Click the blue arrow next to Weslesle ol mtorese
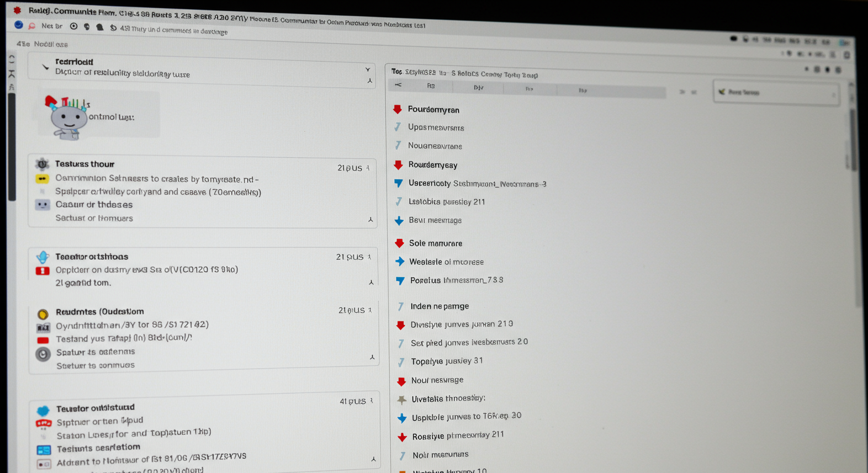This screenshot has height=473, width=868. 399,262
